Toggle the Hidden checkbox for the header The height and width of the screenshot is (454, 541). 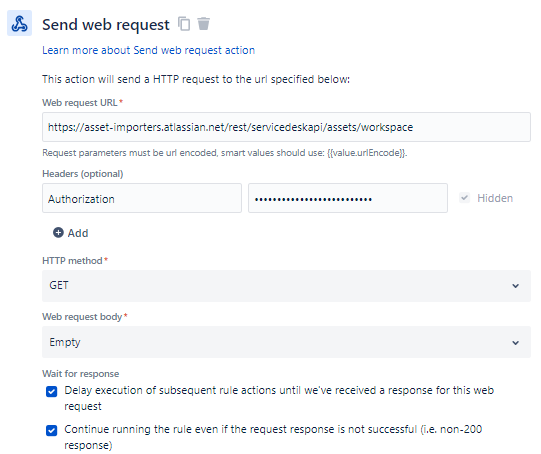coord(464,198)
